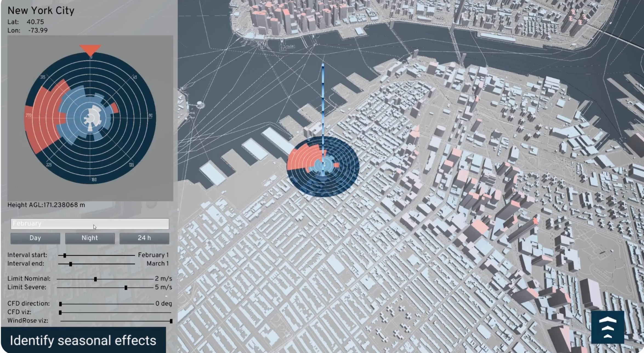Click the Interval start slider handle
The width and height of the screenshot is (644, 353).
pyautogui.click(x=65, y=256)
